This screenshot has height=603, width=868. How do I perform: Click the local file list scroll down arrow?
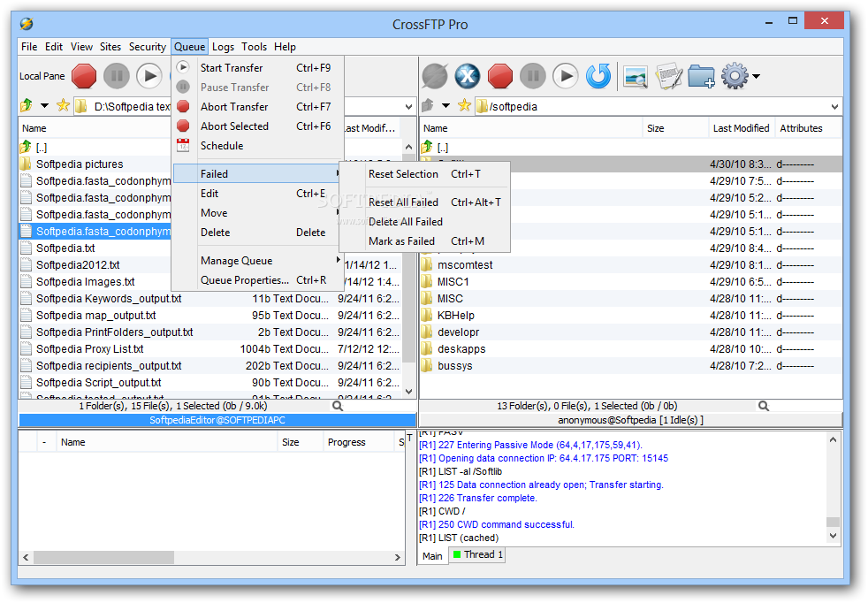(x=408, y=392)
